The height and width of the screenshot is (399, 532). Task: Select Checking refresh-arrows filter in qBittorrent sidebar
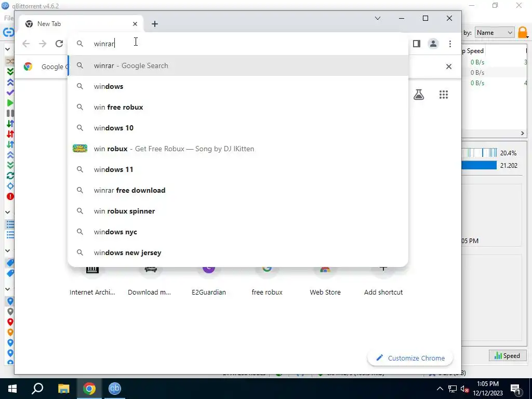pyautogui.click(x=10, y=176)
